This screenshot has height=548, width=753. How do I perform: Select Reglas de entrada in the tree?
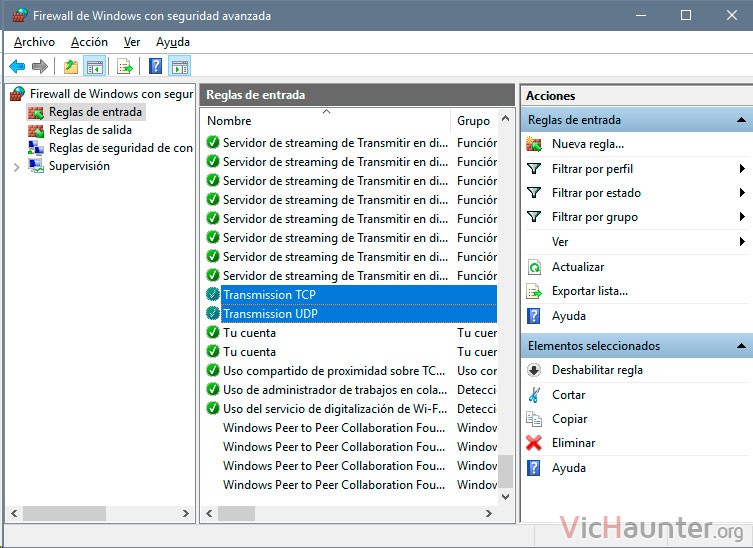point(95,112)
